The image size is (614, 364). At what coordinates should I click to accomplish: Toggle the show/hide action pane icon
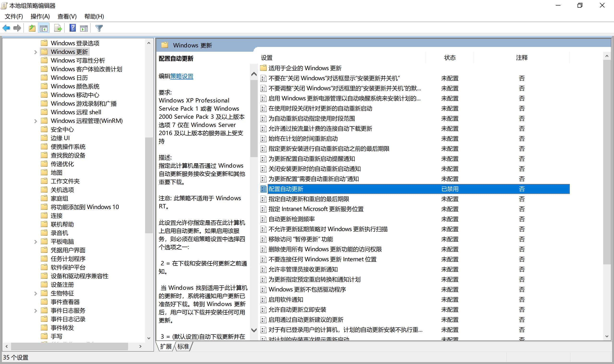[x=84, y=28]
